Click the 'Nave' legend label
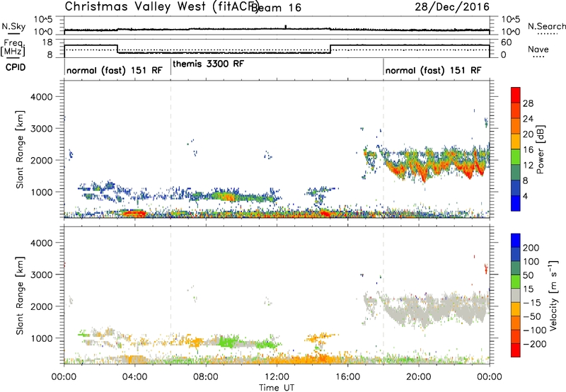This screenshot has width=566, height=392. click(538, 50)
